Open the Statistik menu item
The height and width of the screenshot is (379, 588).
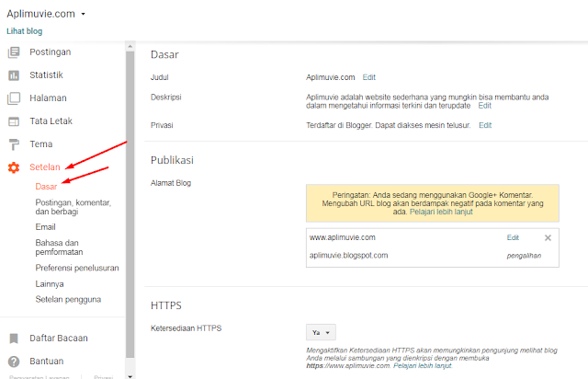[x=47, y=75]
